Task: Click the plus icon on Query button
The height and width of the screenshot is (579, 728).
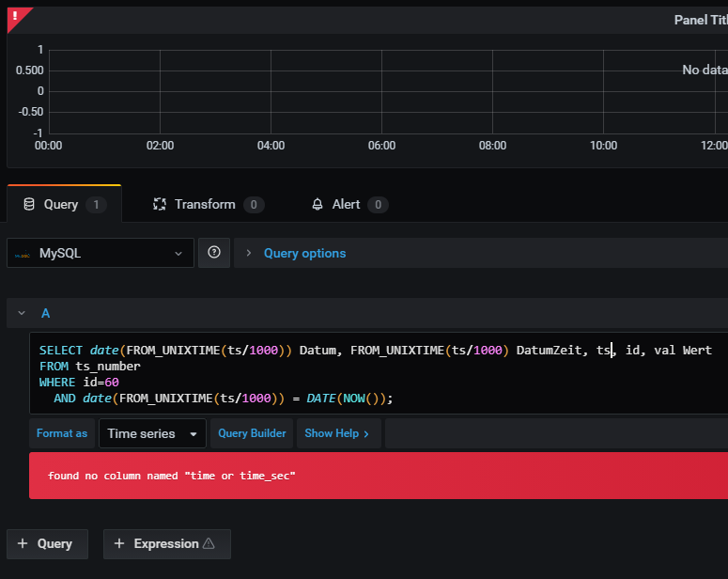Action: (x=23, y=543)
